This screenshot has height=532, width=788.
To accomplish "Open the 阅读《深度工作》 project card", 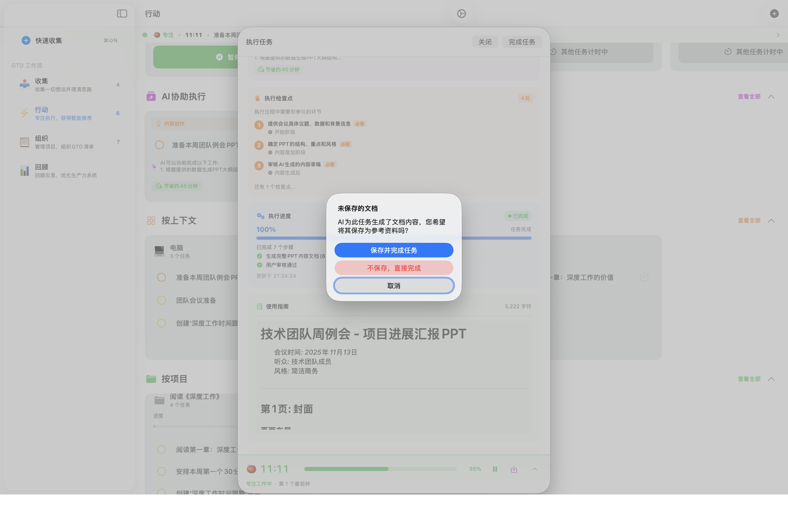I will pyautogui.click(x=195, y=400).
